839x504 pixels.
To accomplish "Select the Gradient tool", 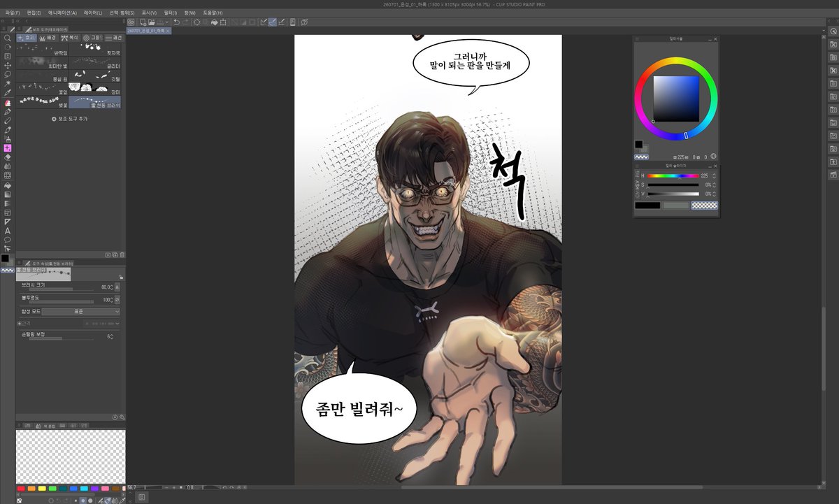I will tap(8, 194).
